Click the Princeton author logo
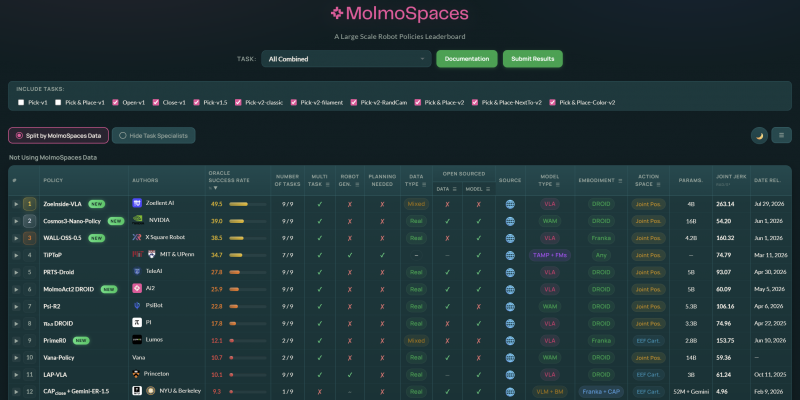 coord(136,373)
